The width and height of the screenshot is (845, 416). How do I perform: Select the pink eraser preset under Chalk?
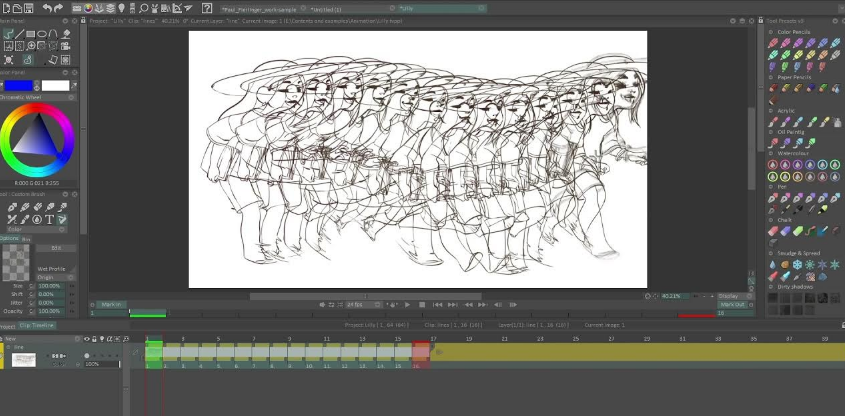coord(773,231)
